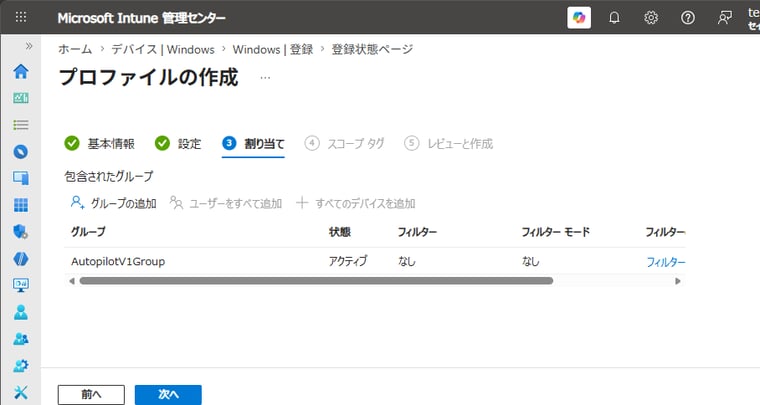This screenshot has width=760, height=405.
Task: Open Reports monitor sidebar icon
Action: coord(21,285)
